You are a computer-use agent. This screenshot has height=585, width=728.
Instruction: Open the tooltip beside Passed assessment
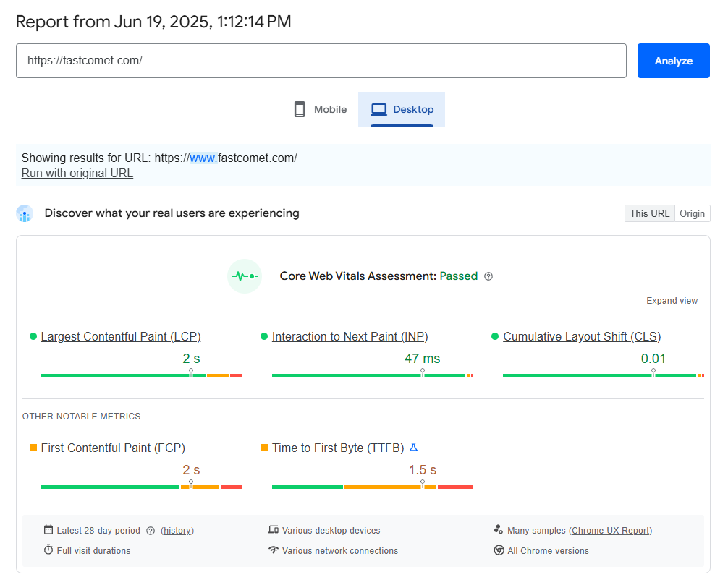(x=489, y=276)
